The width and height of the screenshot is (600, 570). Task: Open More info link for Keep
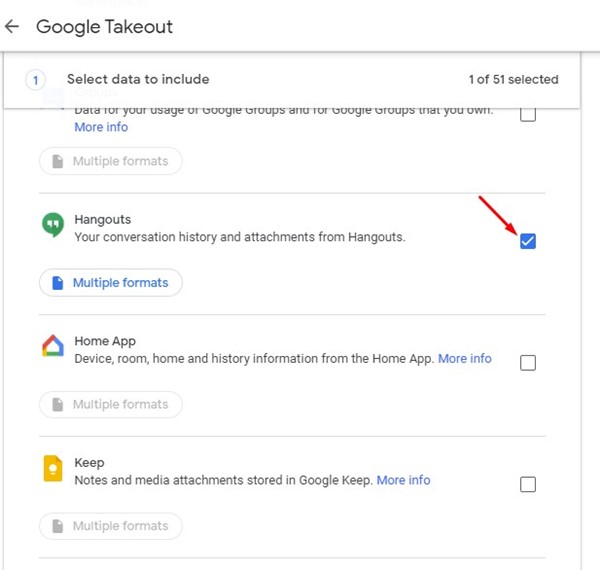pyautogui.click(x=403, y=480)
